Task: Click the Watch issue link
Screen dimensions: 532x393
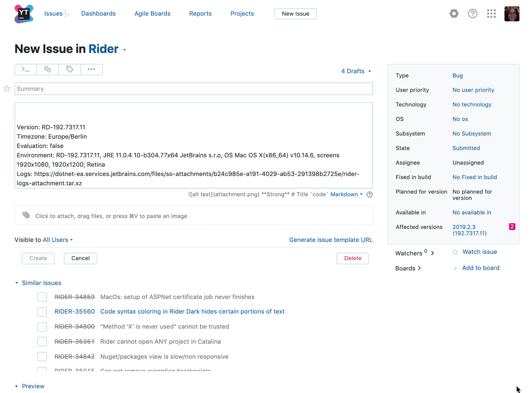Action: pyautogui.click(x=479, y=252)
